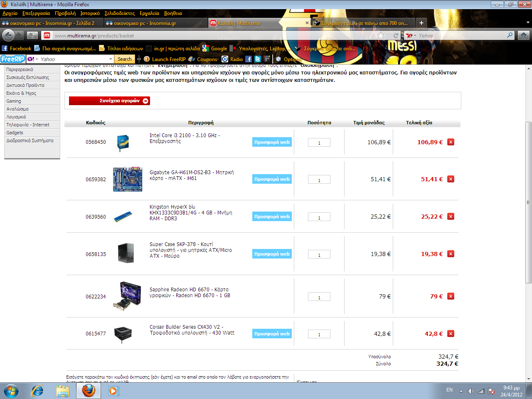The width and height of the screenshot is (532, 399).
Task: Click the browser forward arrow
Action: click(x=19, y=35)
